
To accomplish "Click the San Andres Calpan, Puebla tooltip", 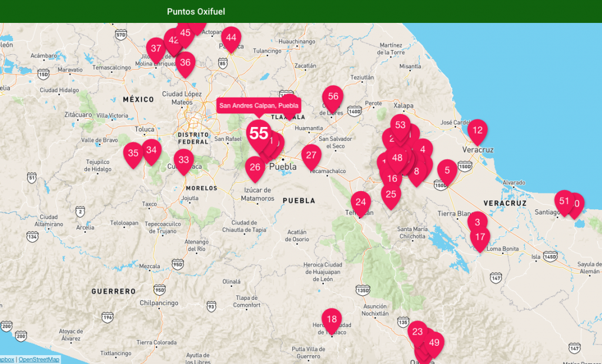I will (259, 106).
